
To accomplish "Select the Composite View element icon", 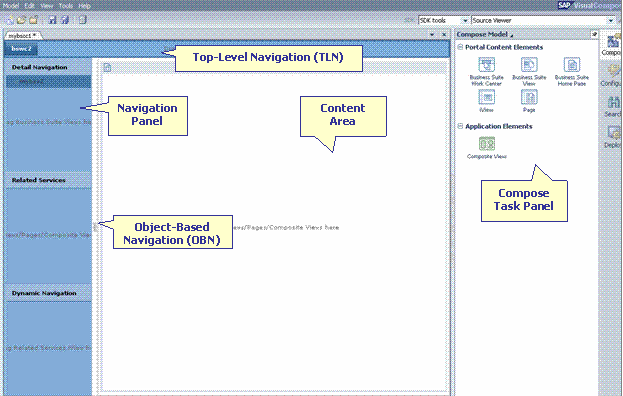I will 487,144.
